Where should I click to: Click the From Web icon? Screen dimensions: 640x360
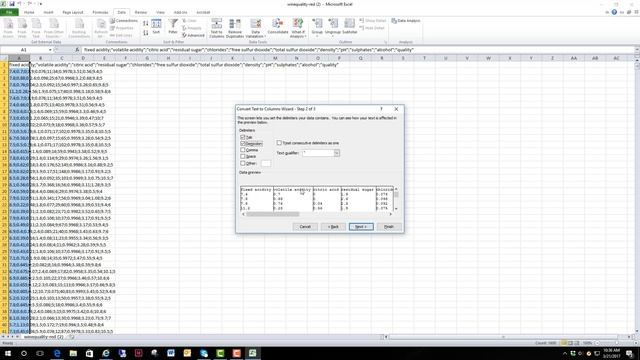click(x=22, y=28)
